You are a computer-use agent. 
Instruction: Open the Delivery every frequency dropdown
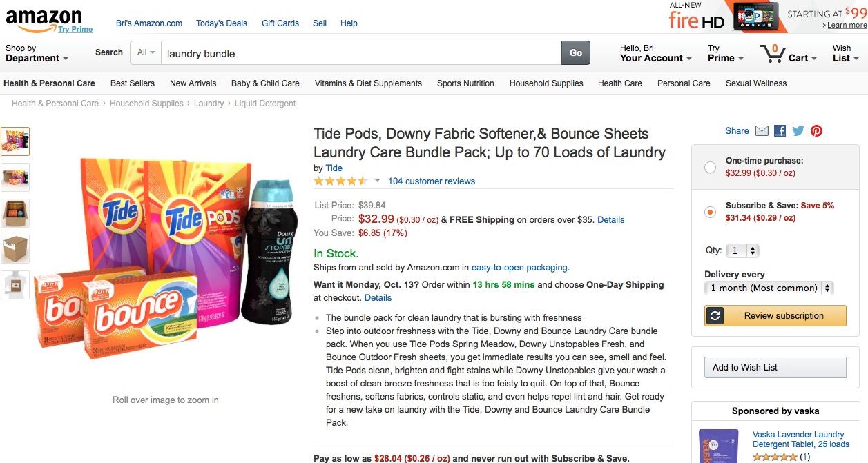point(769,288)
